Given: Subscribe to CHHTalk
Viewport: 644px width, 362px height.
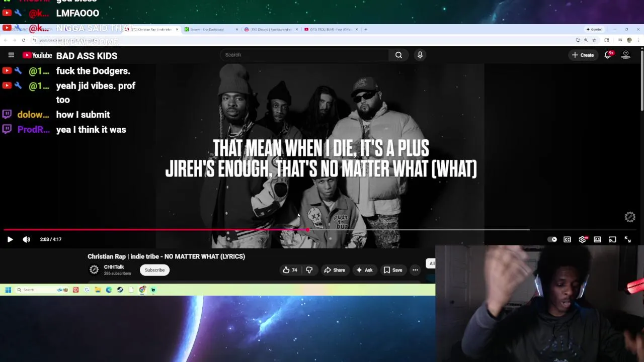Looking at the screenshot, I should pos(154,270).
